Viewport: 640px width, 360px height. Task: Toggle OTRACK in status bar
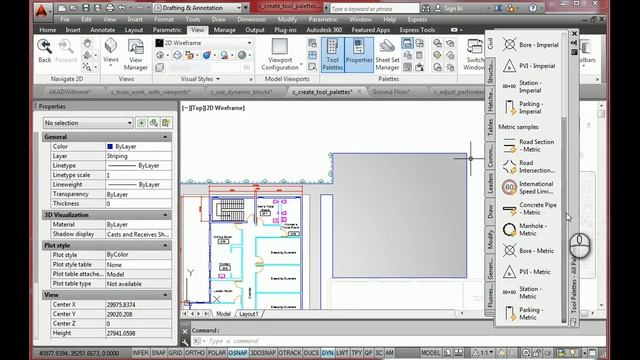(x=289, y=352)
